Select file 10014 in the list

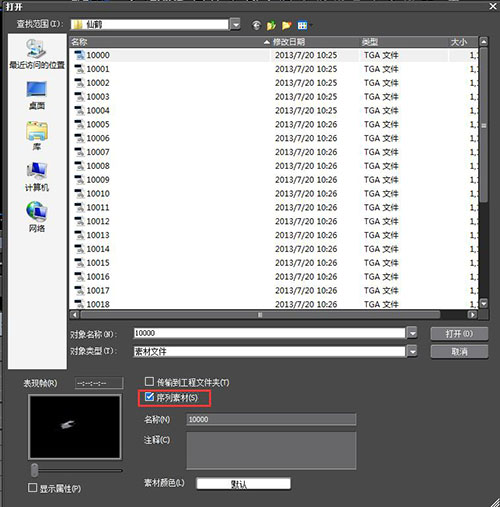pos(98,249)
